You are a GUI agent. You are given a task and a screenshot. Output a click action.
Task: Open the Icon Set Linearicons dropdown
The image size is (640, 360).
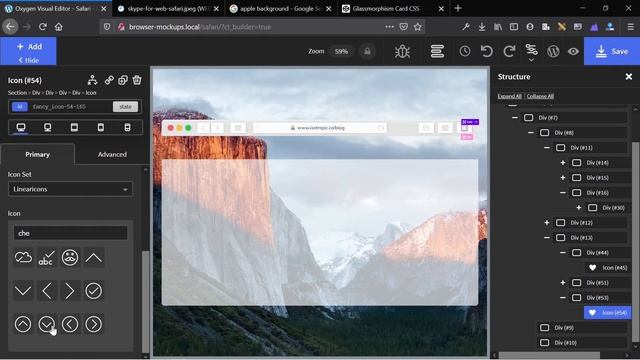70,189
